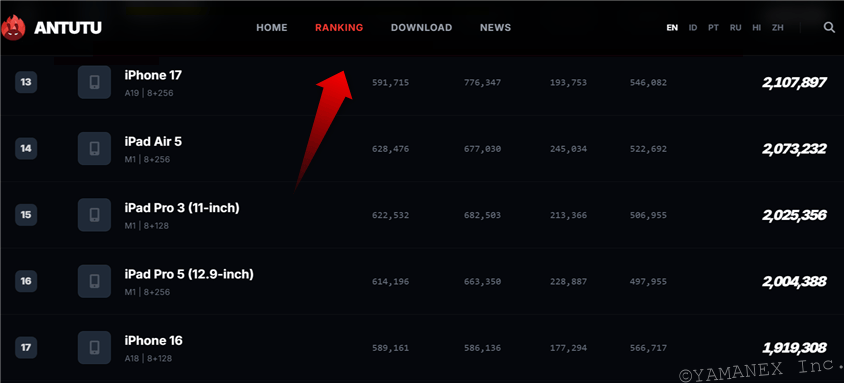Image resolution: width=844 pixels, height=383 pixels.
Task: Switch language to ZH
Action: coord(778,27)
